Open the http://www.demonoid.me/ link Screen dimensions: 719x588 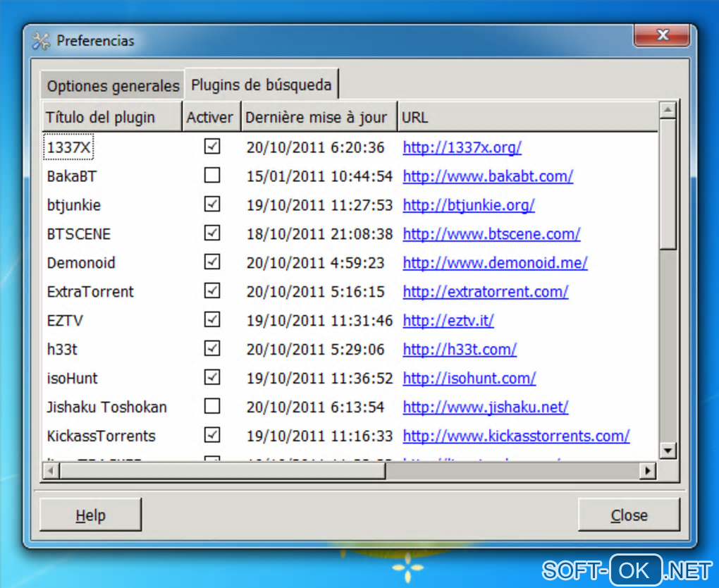pyautogui.click(x=496, y=263)
